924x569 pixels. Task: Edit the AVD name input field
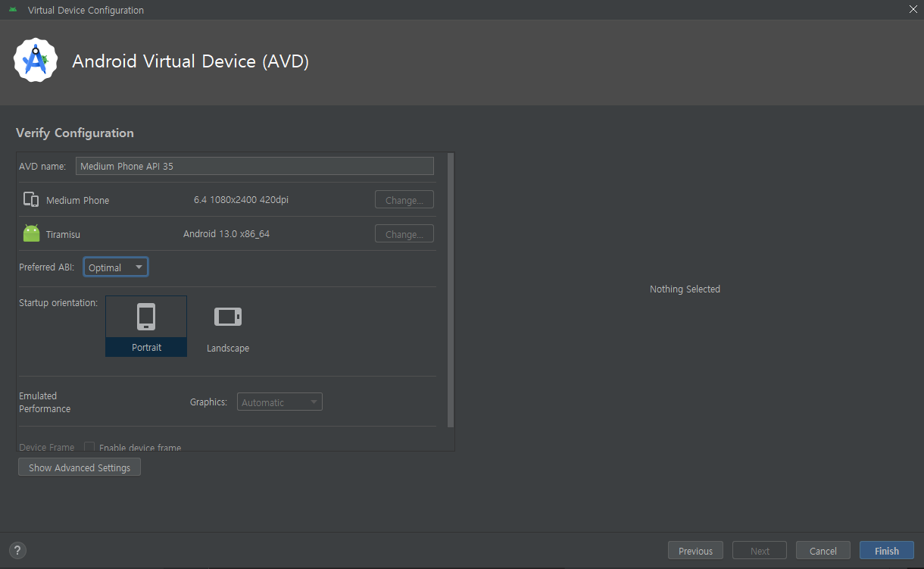254,166
